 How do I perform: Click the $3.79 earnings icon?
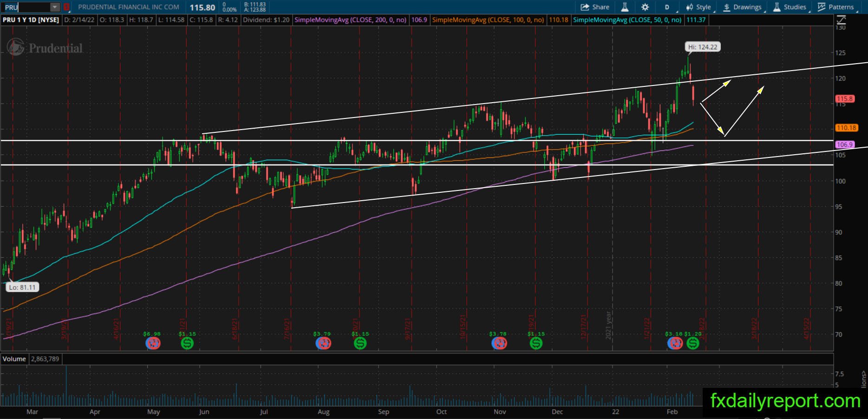(323, 343)
